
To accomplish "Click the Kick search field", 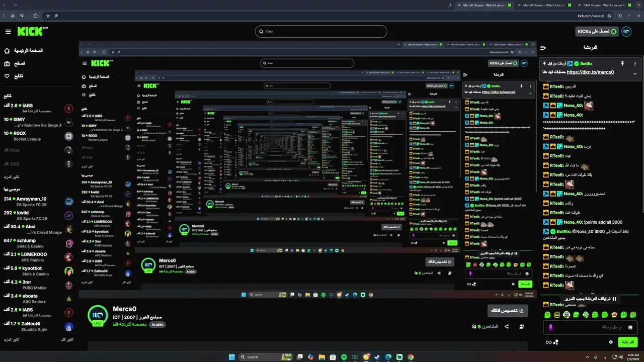I will (321, 32).
